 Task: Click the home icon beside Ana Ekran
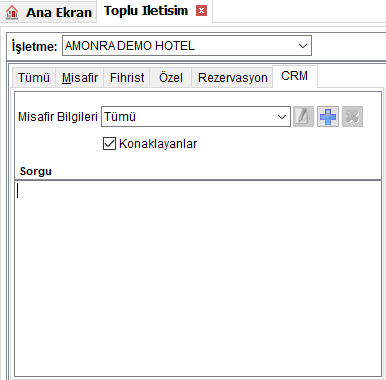12,12
